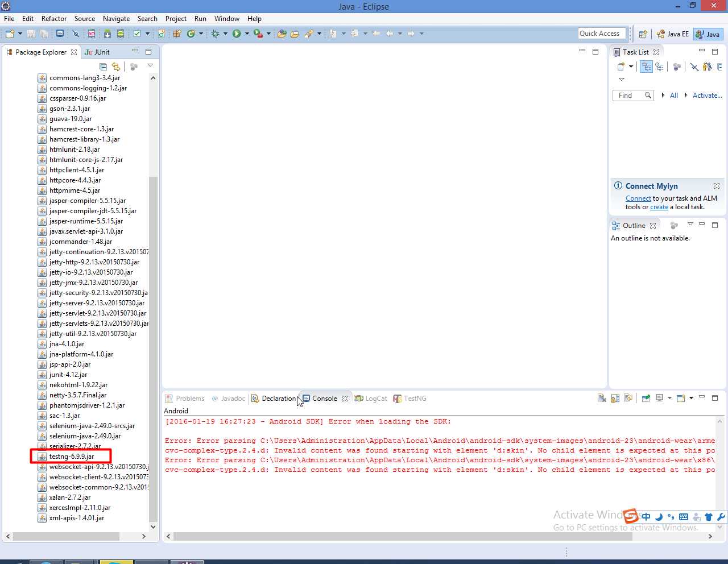Image resolution: width=728 pixels, height=564 pixels.
Task: Switch to the Java perspective
Action: 708,34
